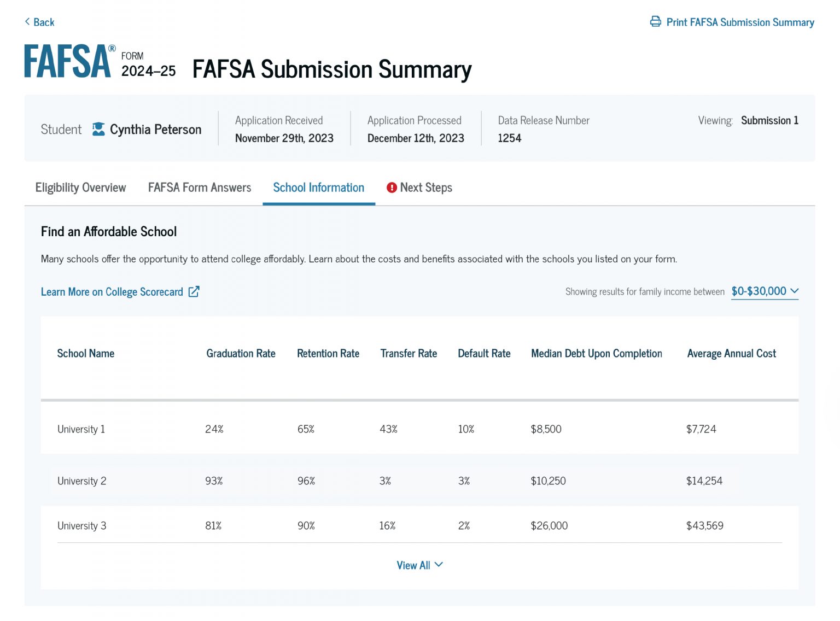Image resolution: width=840 pixels, height=621 pixels.
Task: Select the School Information tab
Action: (318, 187)
